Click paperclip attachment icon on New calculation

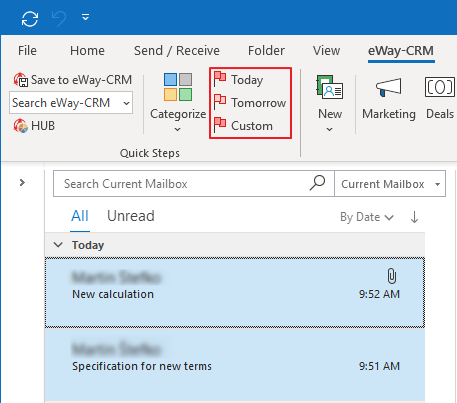(x=392, y=276)
